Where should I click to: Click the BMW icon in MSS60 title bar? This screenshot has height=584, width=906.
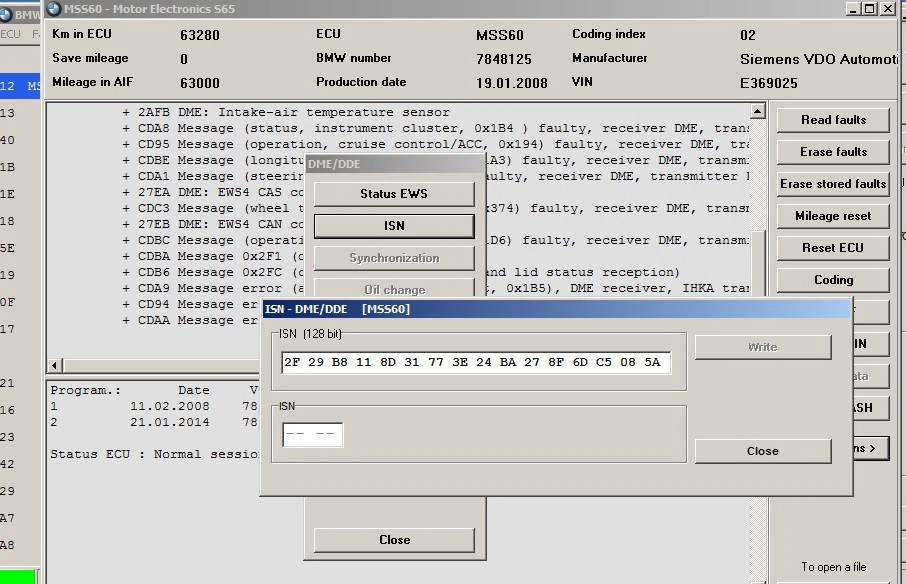point(54,9)
